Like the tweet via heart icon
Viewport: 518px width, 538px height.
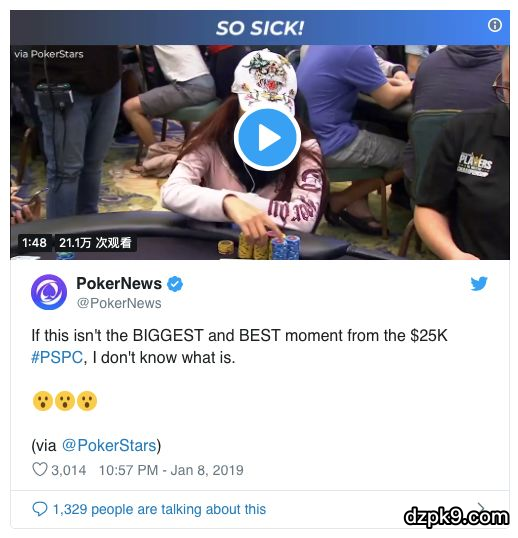point(39,469)
